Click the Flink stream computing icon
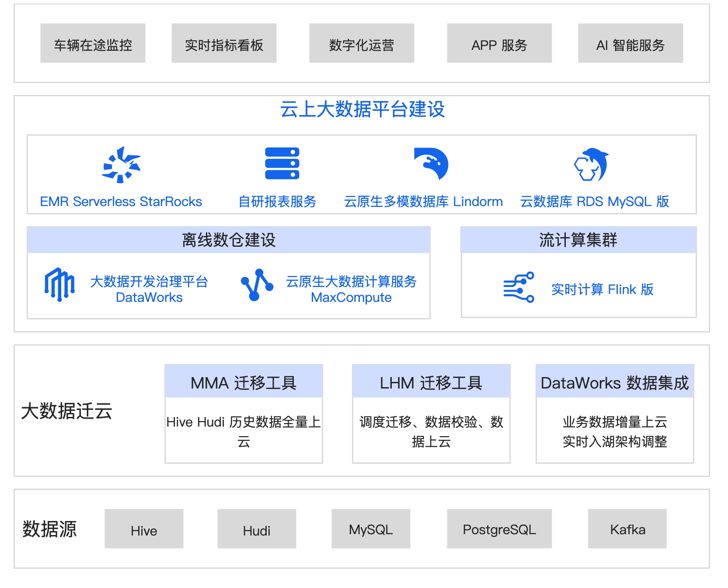The height and width of the screenshot is (588, 728). 519,287
